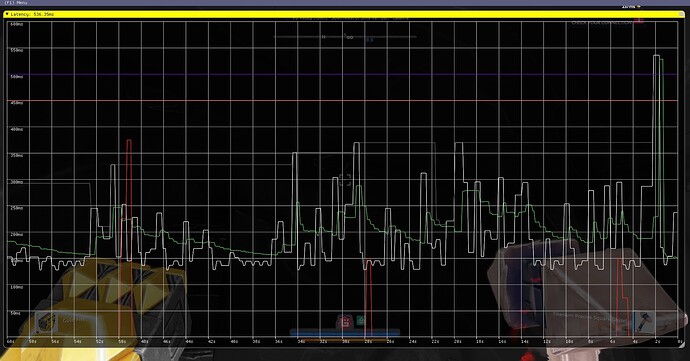Select the gold block item icon in left hand slot
The width and height of the screenshot is (690, 361).
click(46, 321)
